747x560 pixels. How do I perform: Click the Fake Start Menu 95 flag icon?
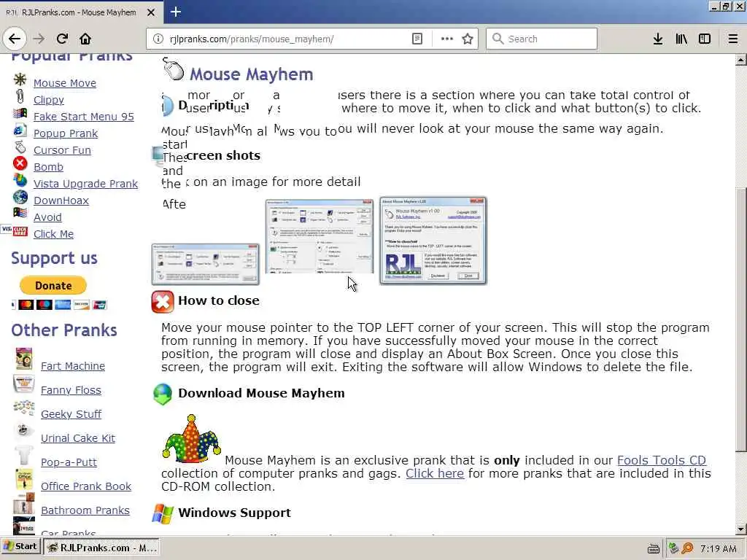(x=20, y=113)
